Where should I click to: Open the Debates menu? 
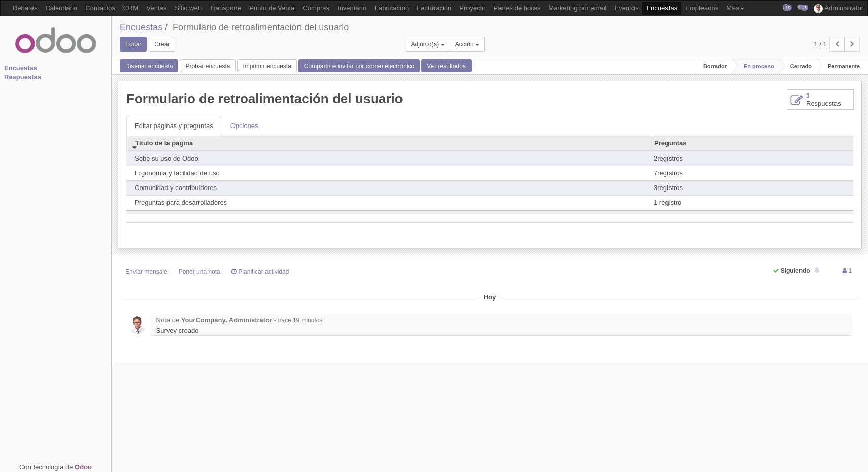click(25, 8)
